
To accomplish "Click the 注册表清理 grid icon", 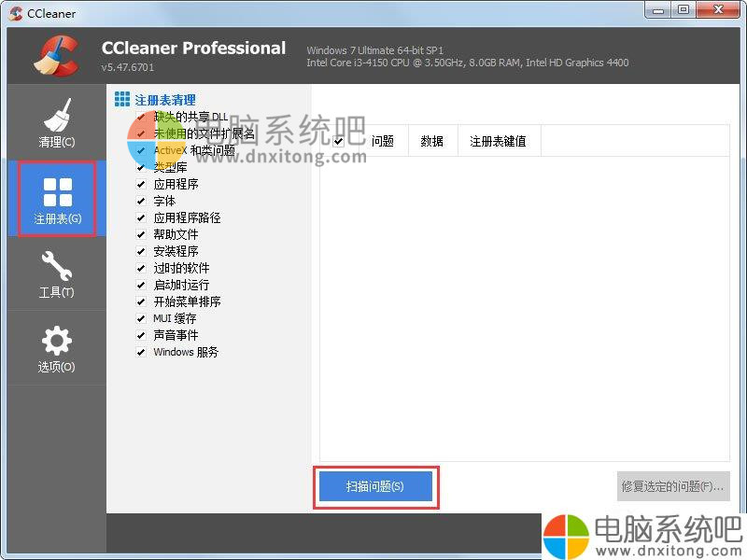I will pos(122,99).
